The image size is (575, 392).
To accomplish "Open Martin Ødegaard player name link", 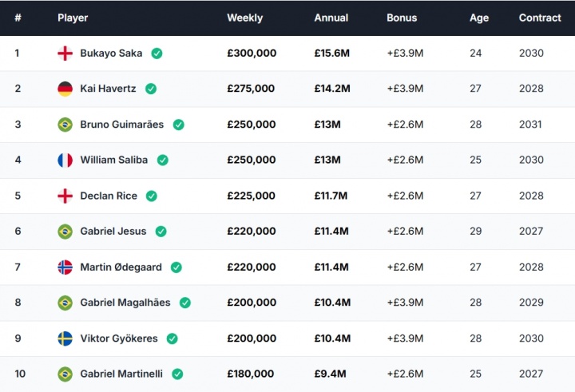I will pyautogui.click(x=121, y=267).
